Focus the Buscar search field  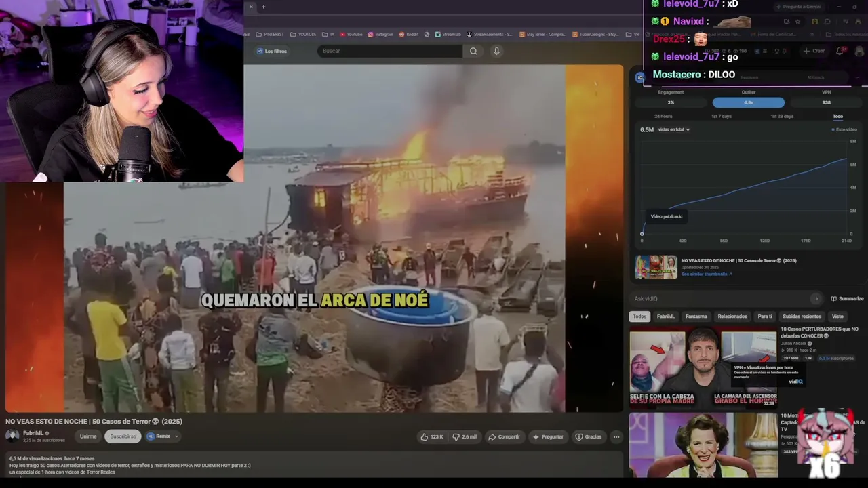point(390,51)
